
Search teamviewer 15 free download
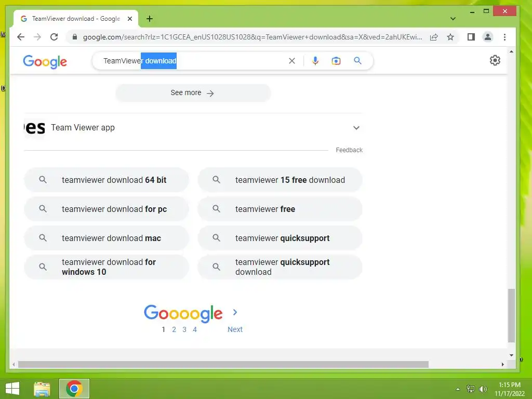[x=280, y=180]
